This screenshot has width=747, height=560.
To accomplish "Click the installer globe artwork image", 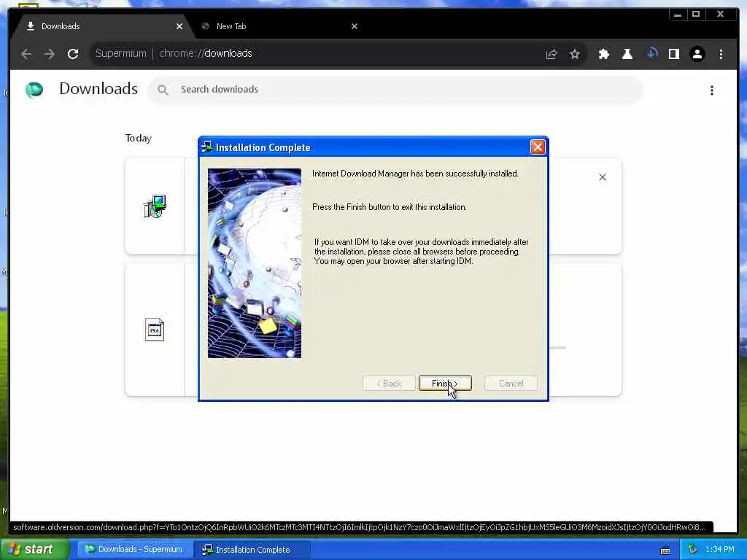I will point(255,262).
